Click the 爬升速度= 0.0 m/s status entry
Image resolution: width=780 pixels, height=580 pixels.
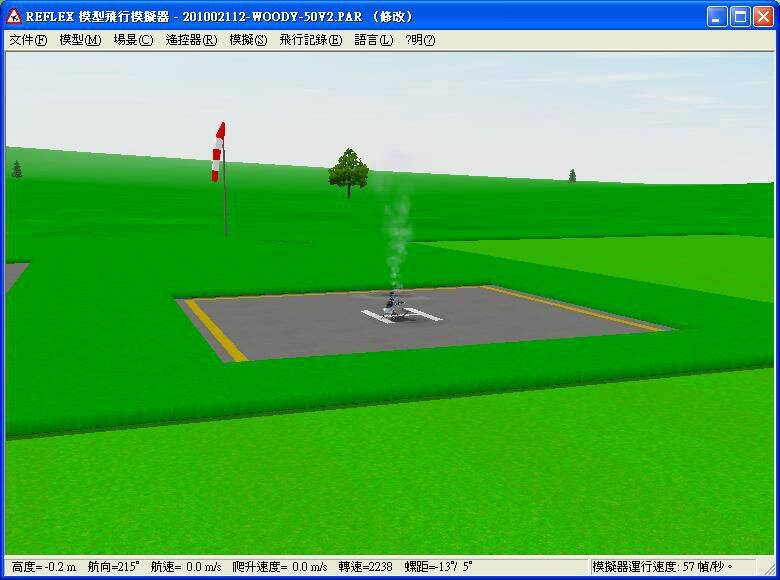coord(280,567)
